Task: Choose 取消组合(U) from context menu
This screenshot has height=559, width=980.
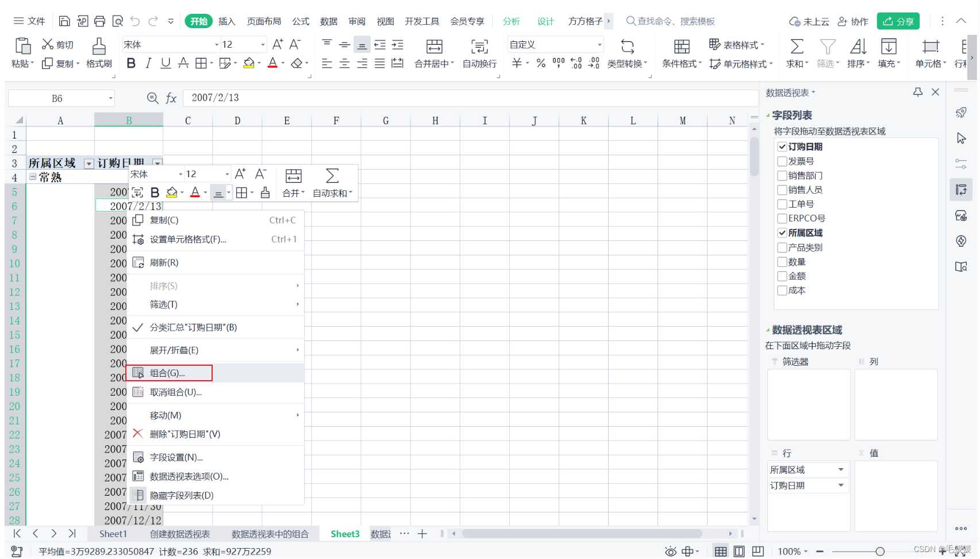Action: pyautogui.click(x=216, y=392)
